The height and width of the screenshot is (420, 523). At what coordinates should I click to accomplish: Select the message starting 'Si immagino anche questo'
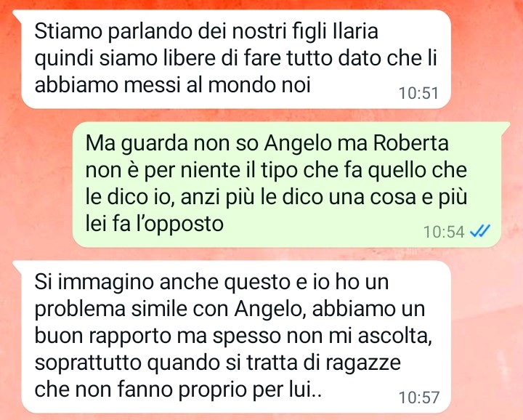(232, 337)
